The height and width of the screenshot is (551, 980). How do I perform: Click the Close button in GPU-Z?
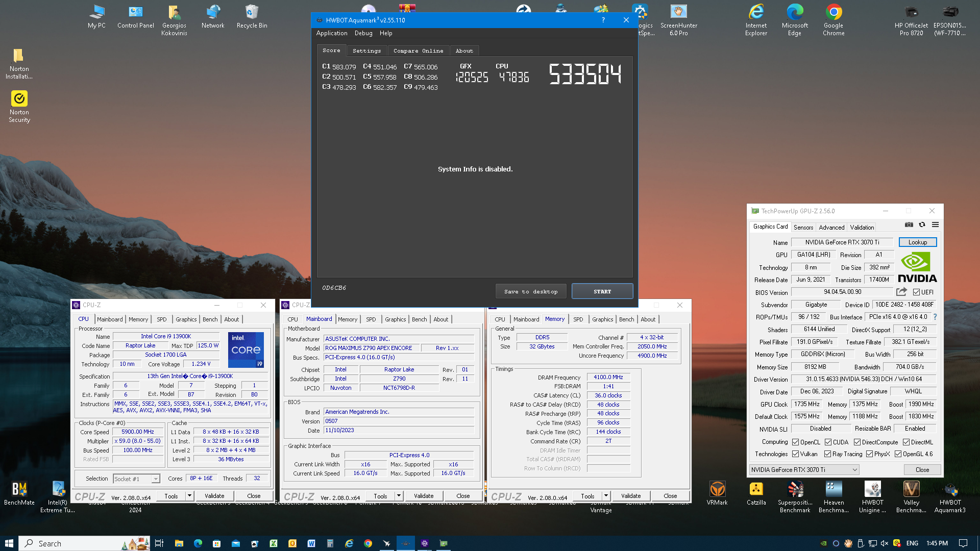coord(922,470)
